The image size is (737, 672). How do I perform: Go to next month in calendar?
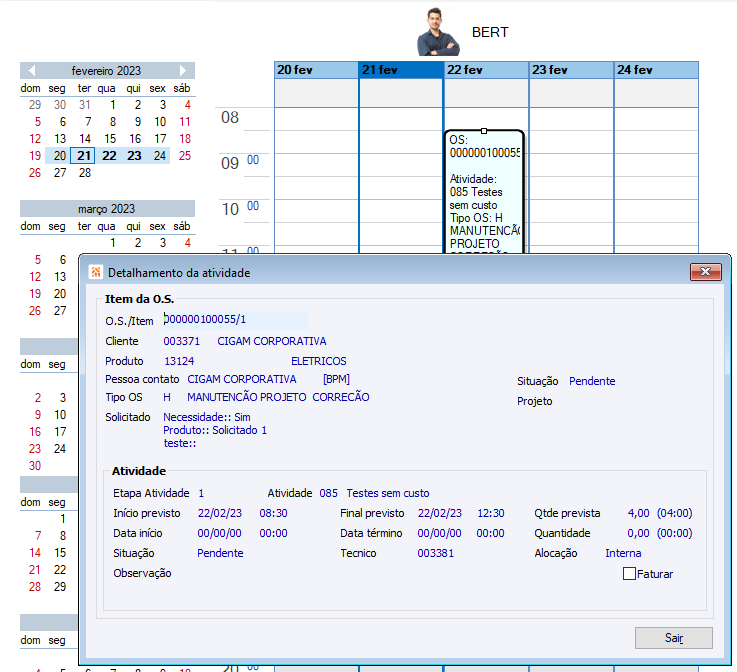click(183, 70)
